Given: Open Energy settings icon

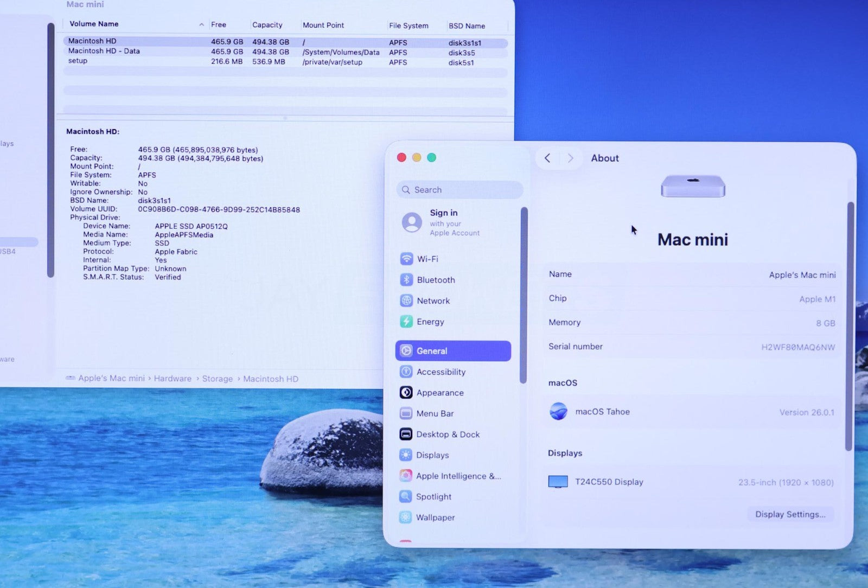Looking at the screenshot, I should [x=406, y=322].
